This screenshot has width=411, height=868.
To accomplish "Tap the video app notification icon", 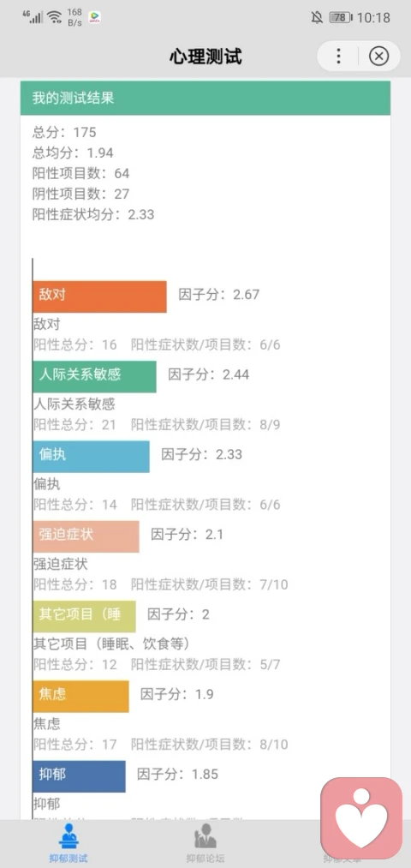I will 94,17.
